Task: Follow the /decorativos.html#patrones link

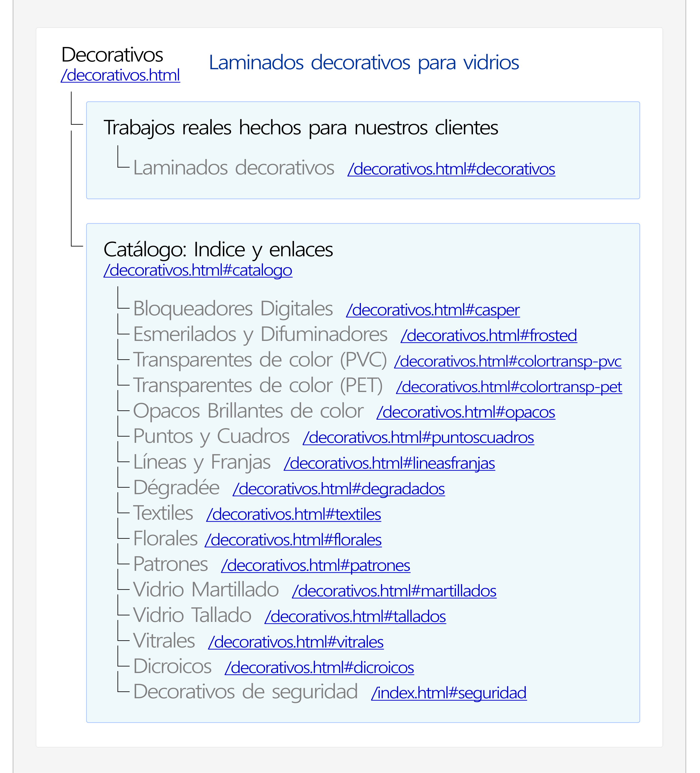Action: [316, 565]
